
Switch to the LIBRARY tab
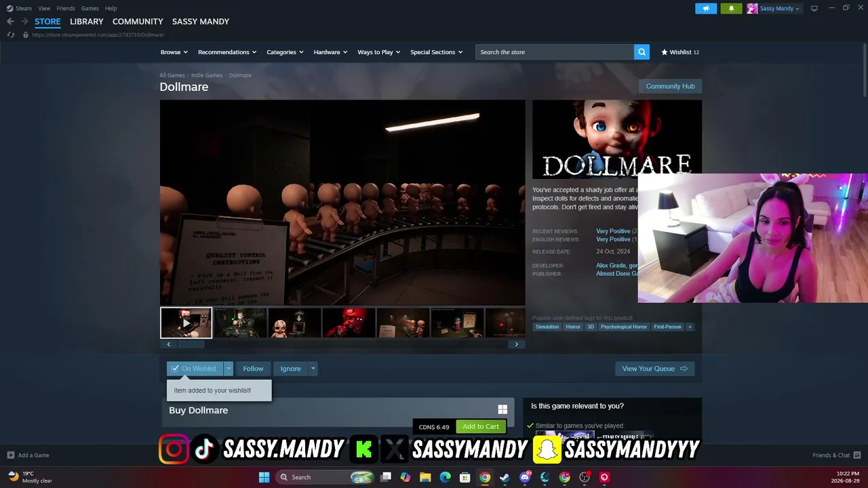pyautogui.click(x=87, y=22)
